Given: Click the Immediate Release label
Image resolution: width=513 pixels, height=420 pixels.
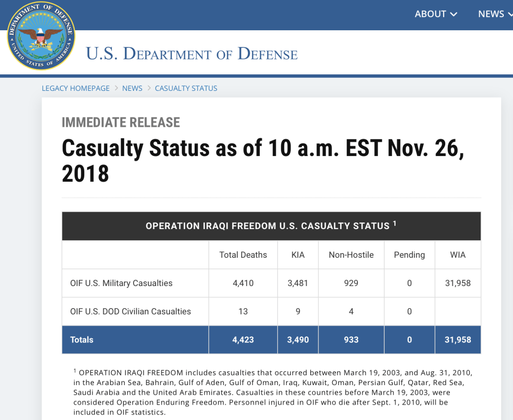Looking at the screenshot, I should coord(121,123).
